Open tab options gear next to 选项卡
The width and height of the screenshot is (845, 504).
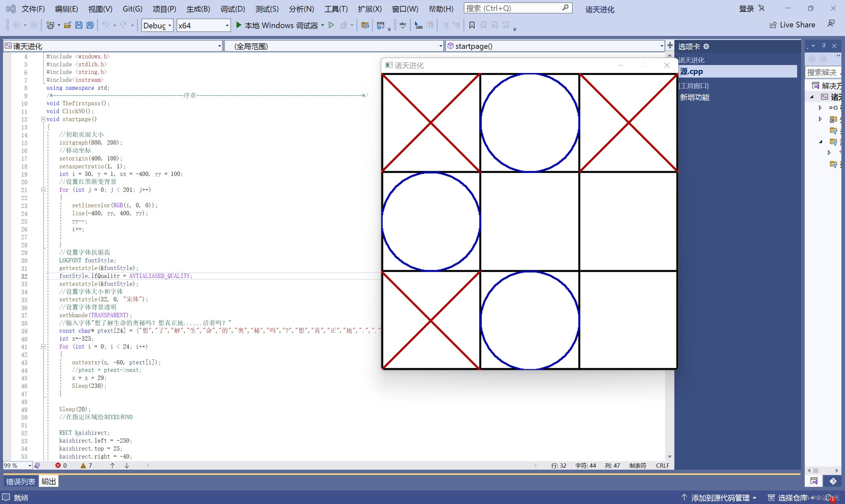pyautogui.click(x=706, y=47)
